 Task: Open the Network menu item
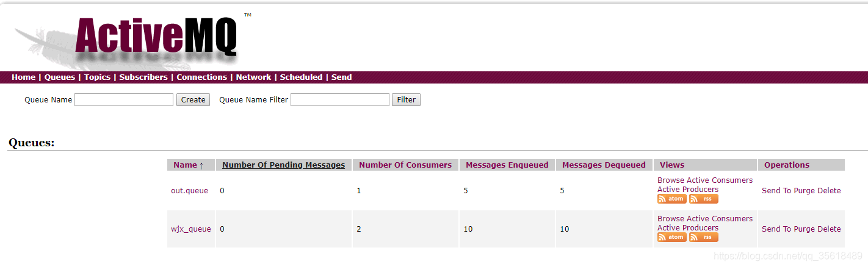tap(253, 77)
